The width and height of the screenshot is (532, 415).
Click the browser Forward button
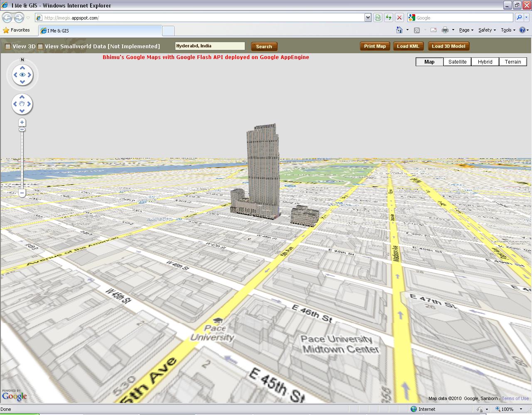pos(19,17)
